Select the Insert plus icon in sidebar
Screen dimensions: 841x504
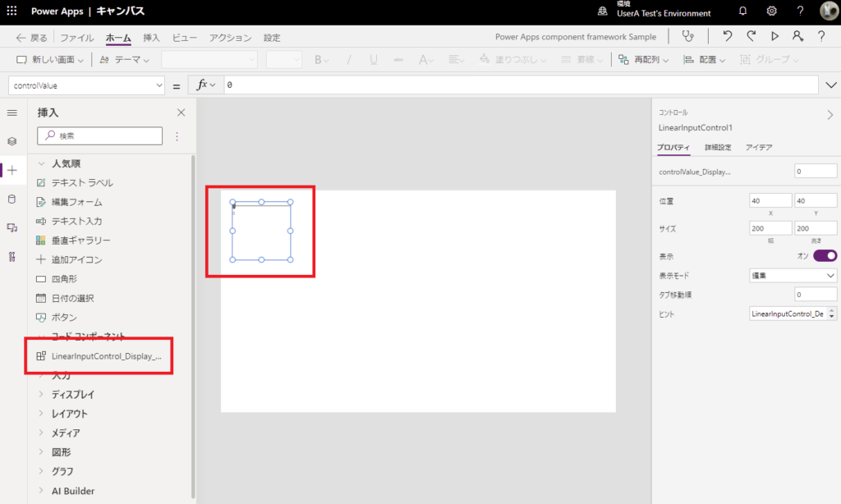(11, 171)
